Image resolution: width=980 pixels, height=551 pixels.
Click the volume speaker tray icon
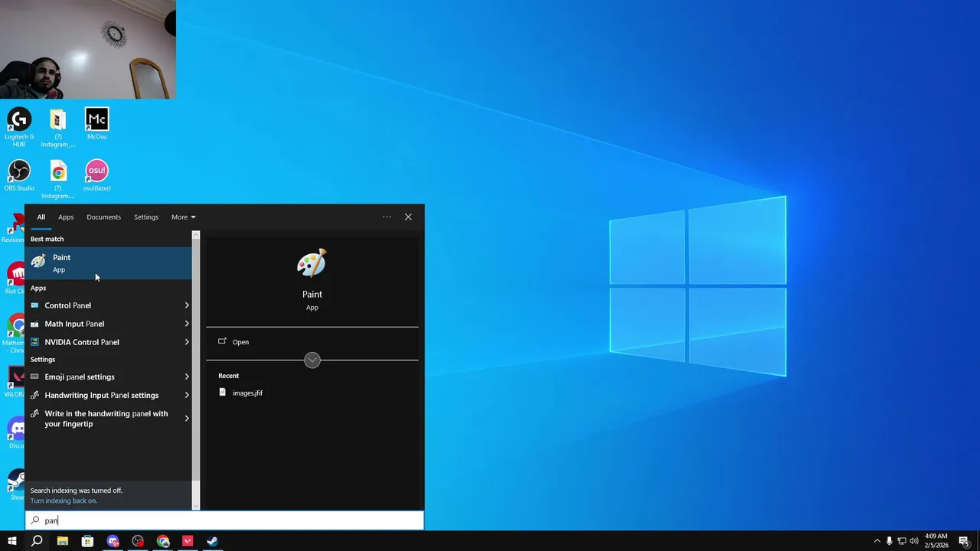[913, 541]
